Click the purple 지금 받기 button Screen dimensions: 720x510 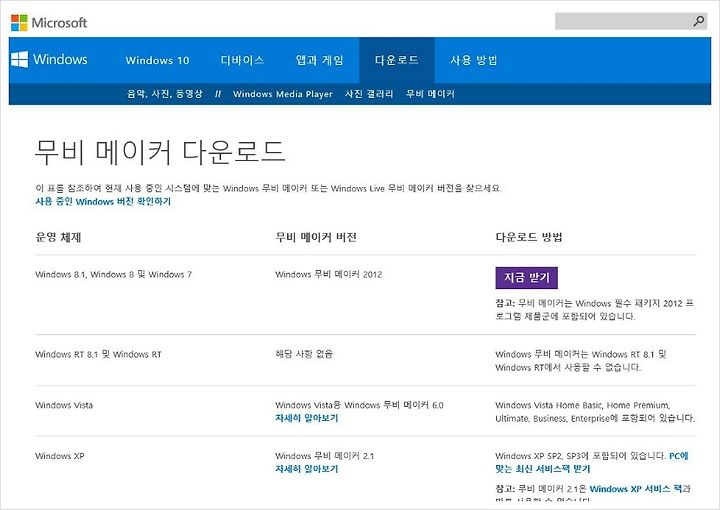(527, 278)
